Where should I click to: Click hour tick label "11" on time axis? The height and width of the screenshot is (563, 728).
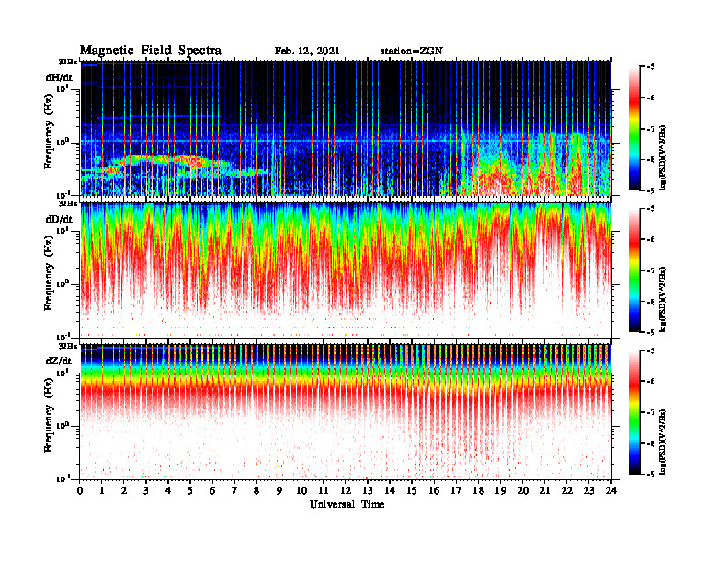pyautogui.click(x=324, y=491)
